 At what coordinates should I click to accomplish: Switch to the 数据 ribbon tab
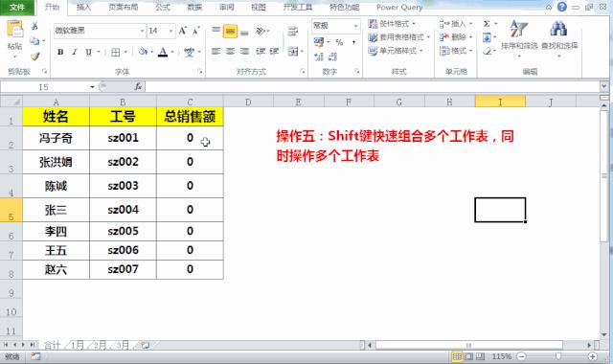(x=194, y=7)
